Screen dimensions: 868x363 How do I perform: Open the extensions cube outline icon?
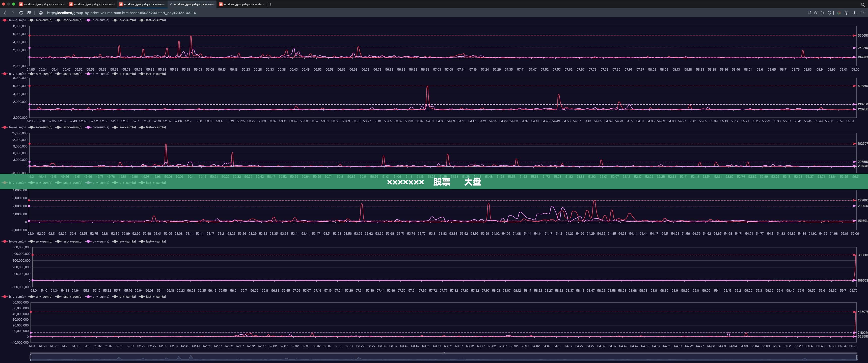pos(846,13)
